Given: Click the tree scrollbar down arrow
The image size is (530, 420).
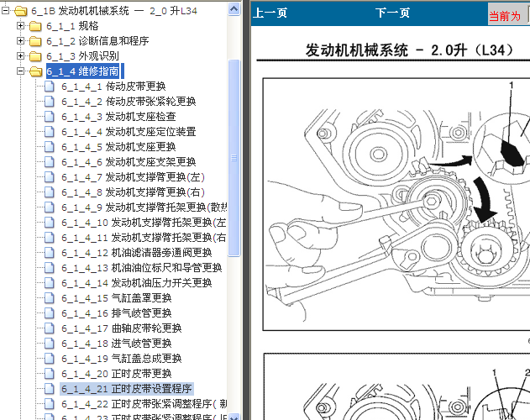Looking at the screenshot, I should (234, 417).
